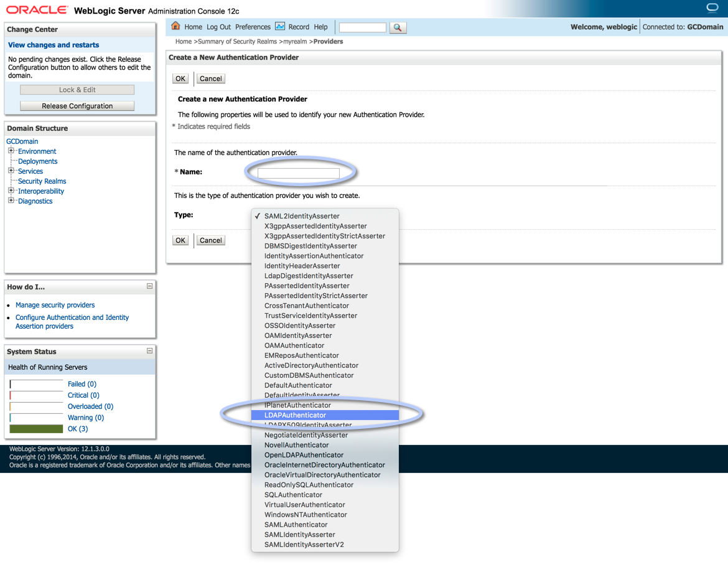Select IPlanetAuthenticator option

pos(325,405)
